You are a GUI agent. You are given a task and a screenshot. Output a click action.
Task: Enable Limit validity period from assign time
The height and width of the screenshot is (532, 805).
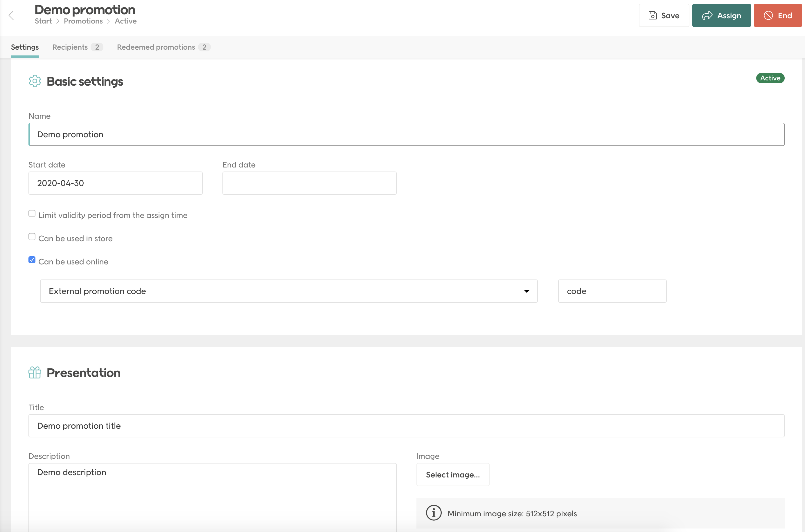[x=32, y=213]
